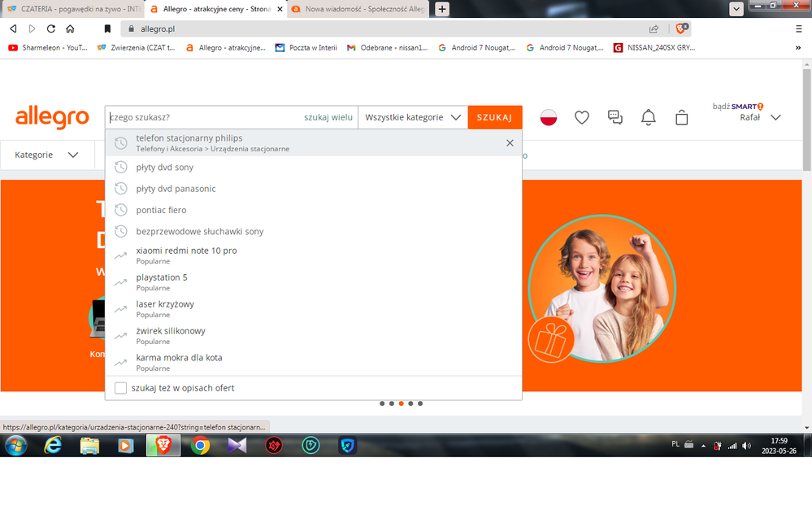Select 'laser krzyżowy' suggestion
812x506 pixels.
click(313, 309)
